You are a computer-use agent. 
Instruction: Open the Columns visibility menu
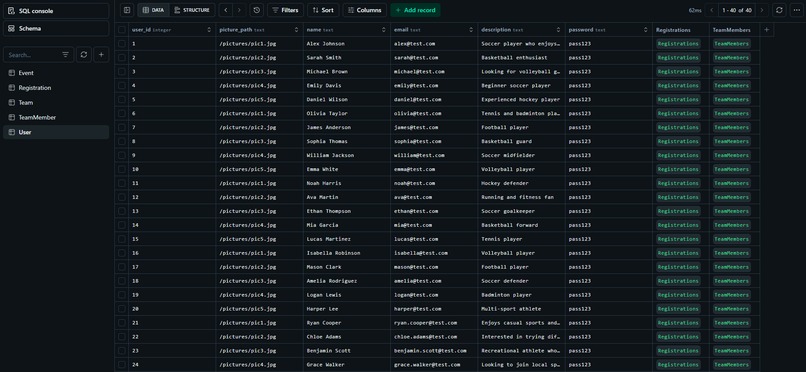(x=365, y=10)
